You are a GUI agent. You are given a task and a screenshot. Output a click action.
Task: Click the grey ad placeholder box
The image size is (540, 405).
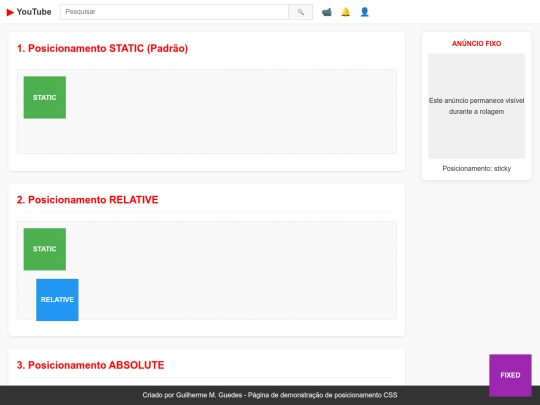[477, 106]
